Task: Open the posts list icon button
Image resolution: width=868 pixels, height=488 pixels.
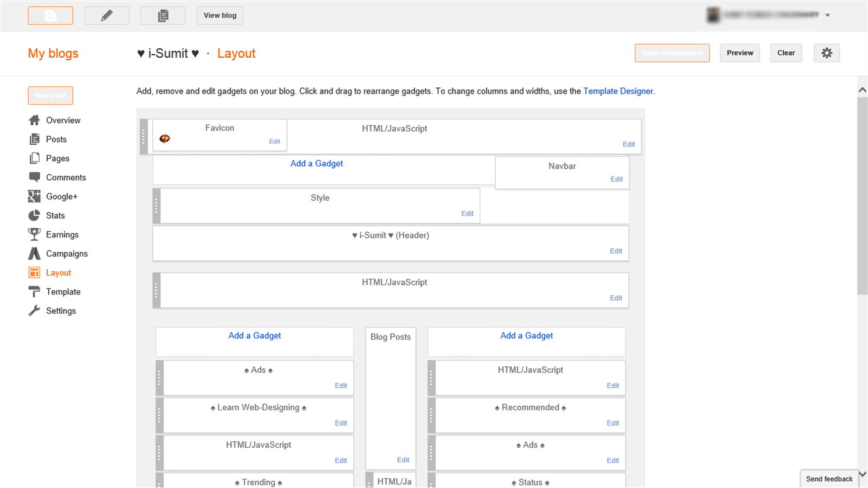Action: point(163,16)
